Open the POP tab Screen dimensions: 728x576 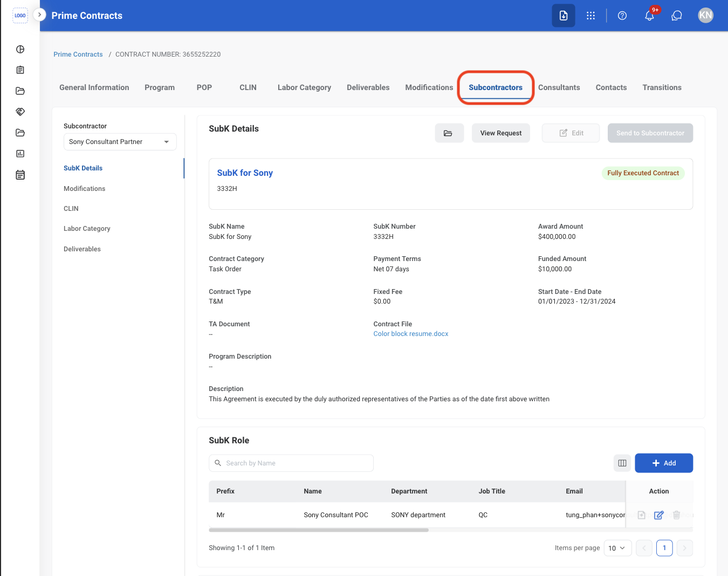point(204,87)
